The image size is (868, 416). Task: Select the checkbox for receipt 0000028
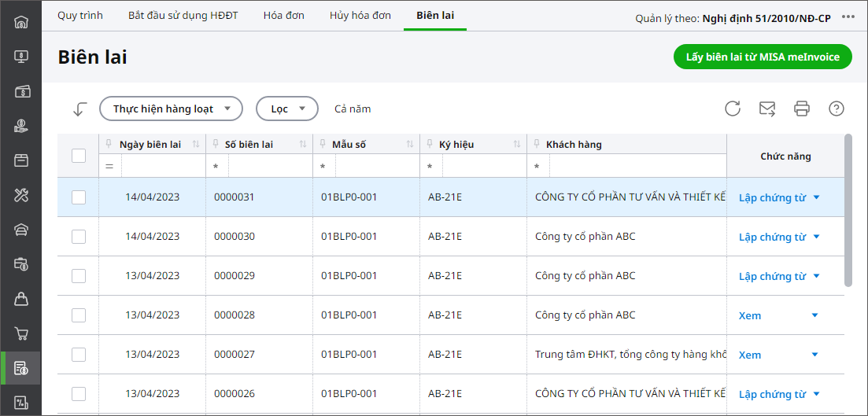(x=79, y=315)
